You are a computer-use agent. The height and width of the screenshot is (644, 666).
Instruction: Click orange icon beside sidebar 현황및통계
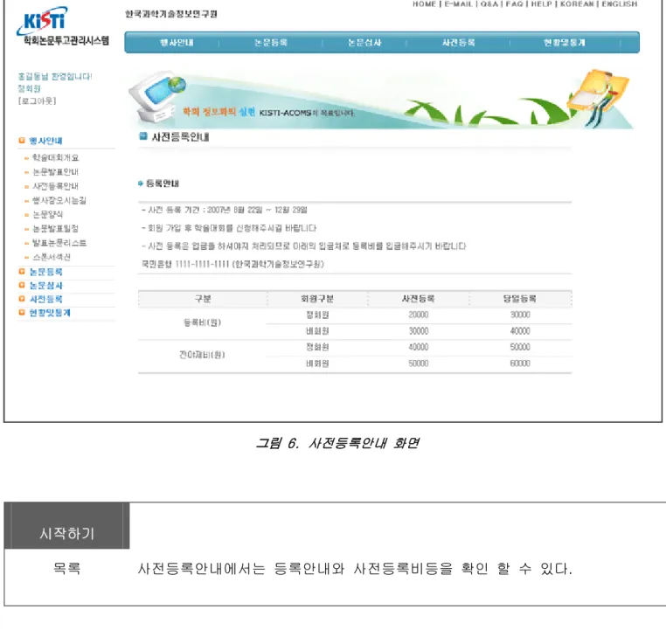[22, 312]
